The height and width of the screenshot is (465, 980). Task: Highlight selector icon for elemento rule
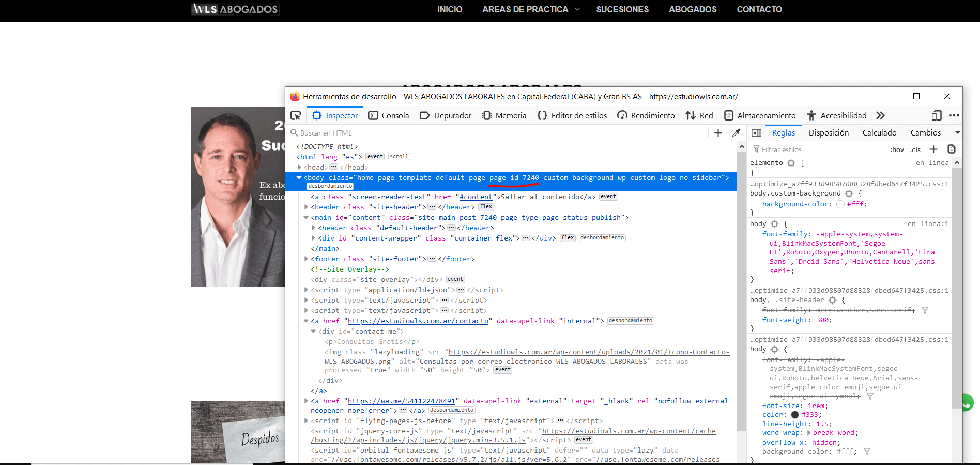pyautogui.click(x=791, y=163)
